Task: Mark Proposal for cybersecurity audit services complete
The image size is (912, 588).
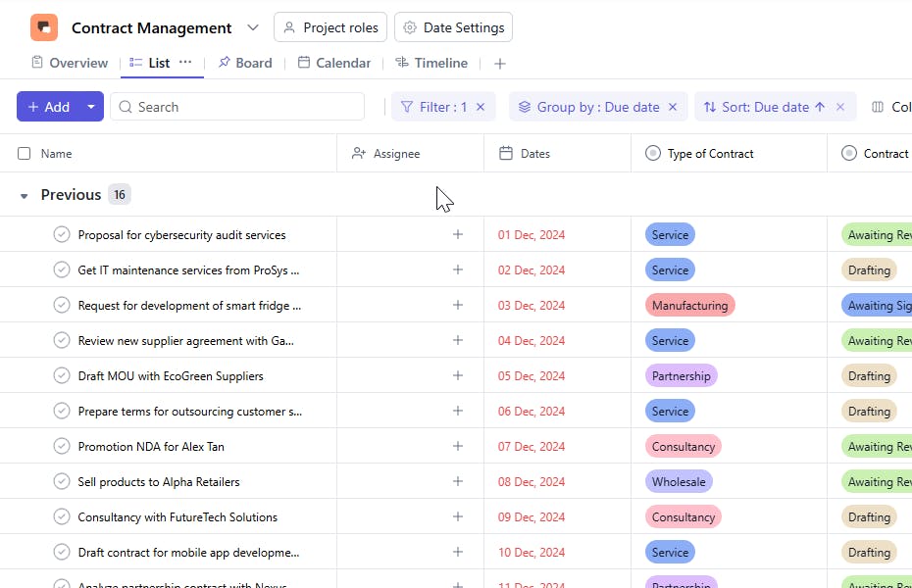Action: point(62,235)
